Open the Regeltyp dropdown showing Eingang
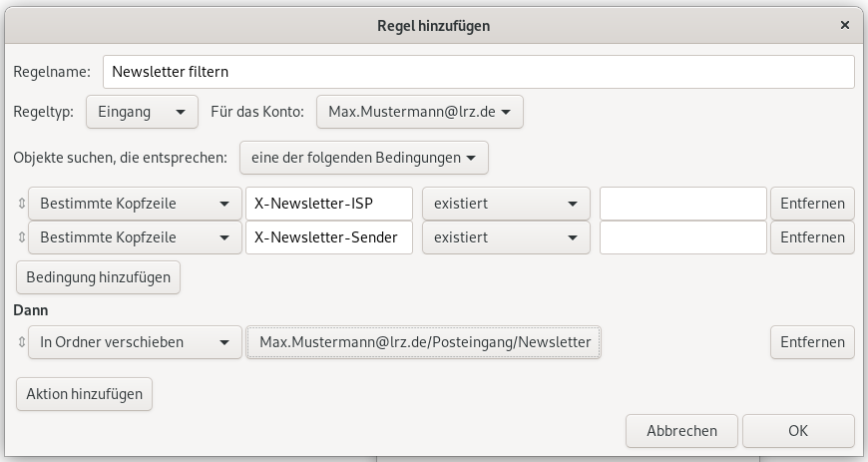Viewport: 868px width, 462px height. (142, 113)
